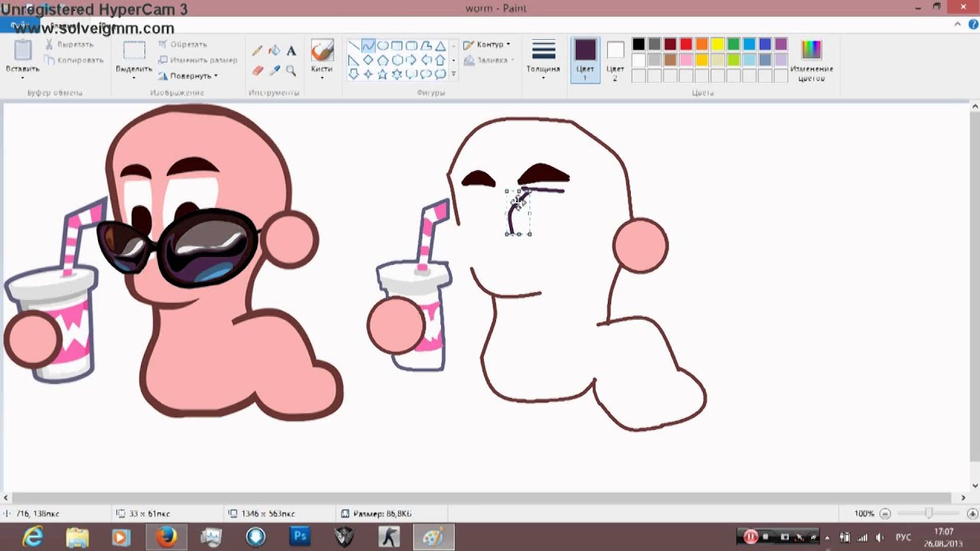980x551 pixels.
Task: Open Firefox from the taskbar
Action: [166, 536]
